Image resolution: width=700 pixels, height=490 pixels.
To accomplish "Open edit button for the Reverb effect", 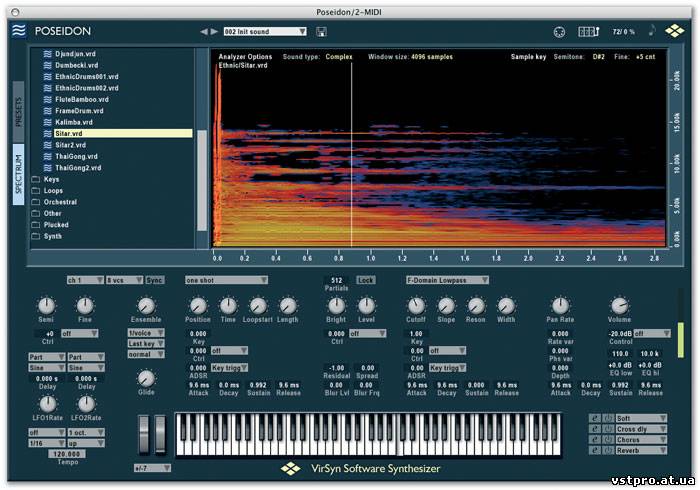I will point(595,450).
